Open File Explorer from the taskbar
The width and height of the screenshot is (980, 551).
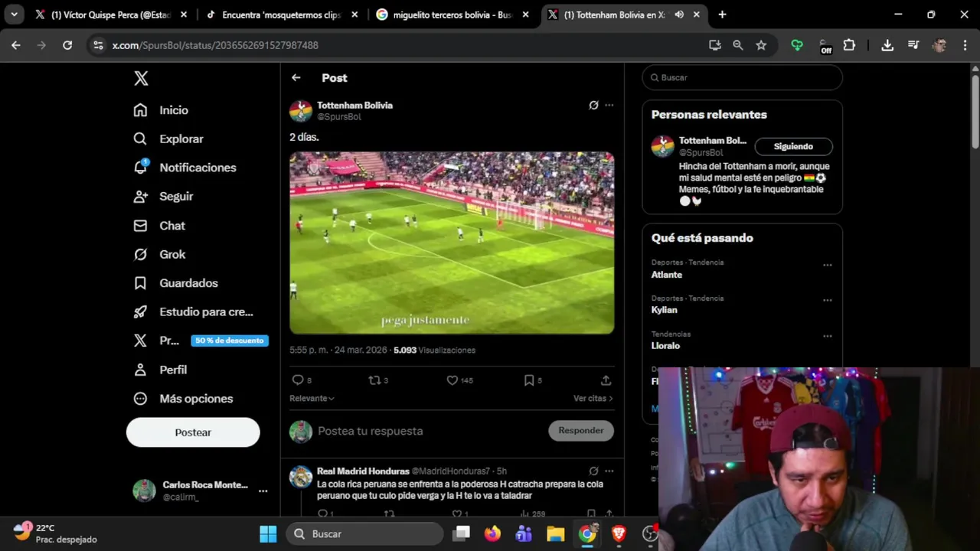555,534
